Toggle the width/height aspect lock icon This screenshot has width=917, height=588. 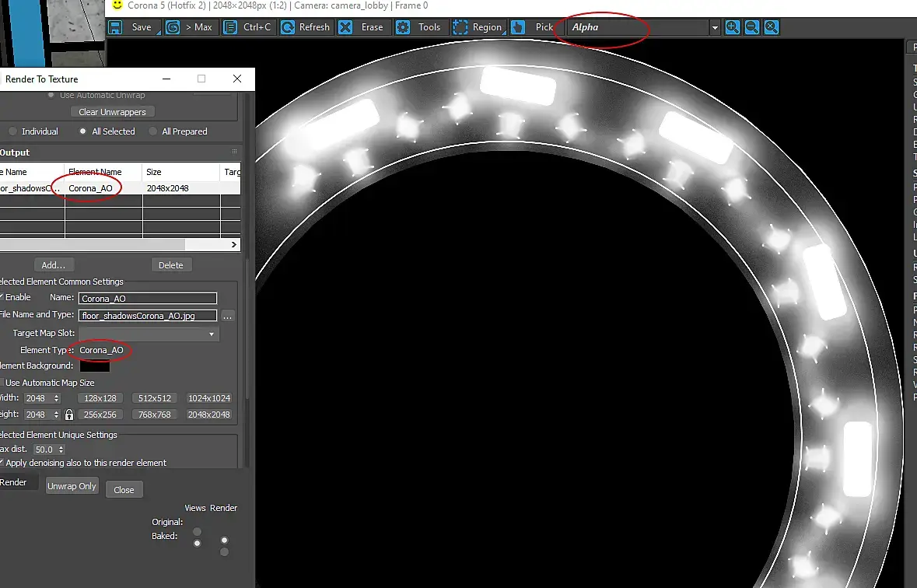coord(69,415)
